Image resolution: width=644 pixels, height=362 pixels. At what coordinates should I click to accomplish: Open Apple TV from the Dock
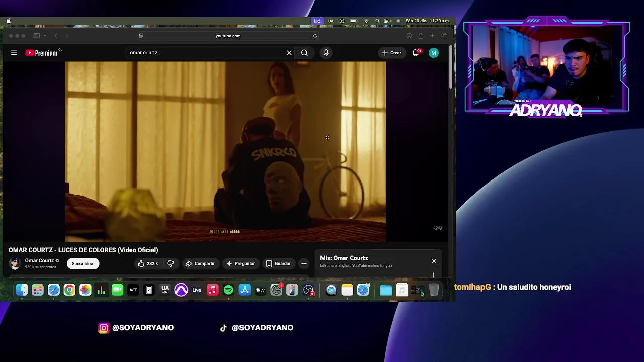pos(261,290)
